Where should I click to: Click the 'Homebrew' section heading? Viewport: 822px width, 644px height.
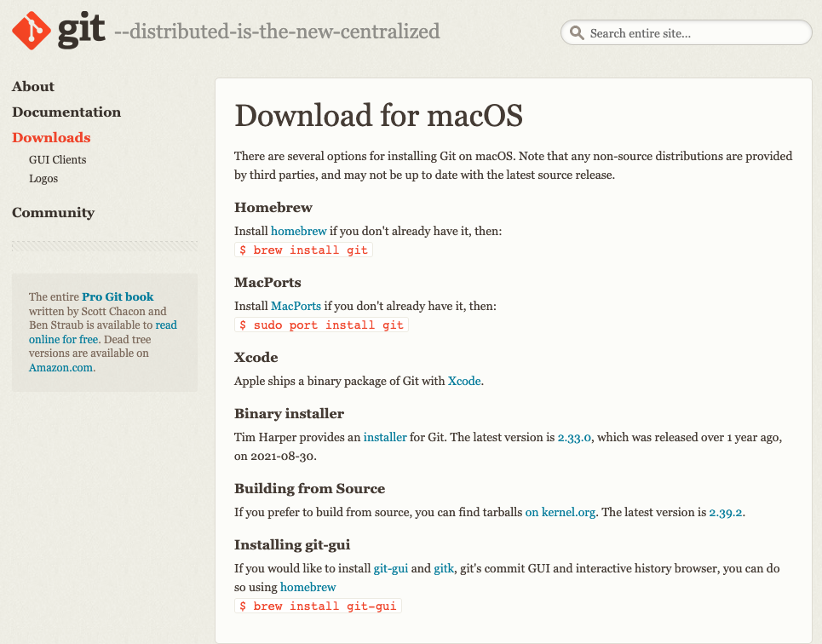coord(273,208)
